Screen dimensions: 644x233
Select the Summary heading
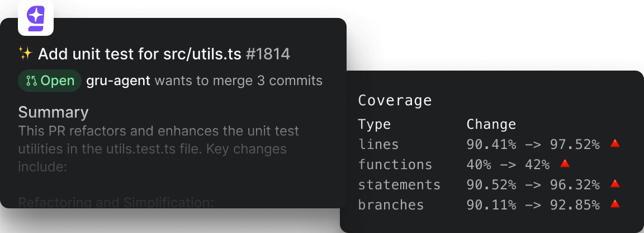click(x=53, y=112)
